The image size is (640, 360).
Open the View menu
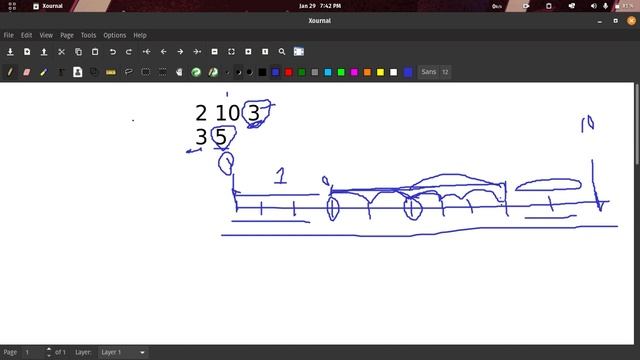46,36
